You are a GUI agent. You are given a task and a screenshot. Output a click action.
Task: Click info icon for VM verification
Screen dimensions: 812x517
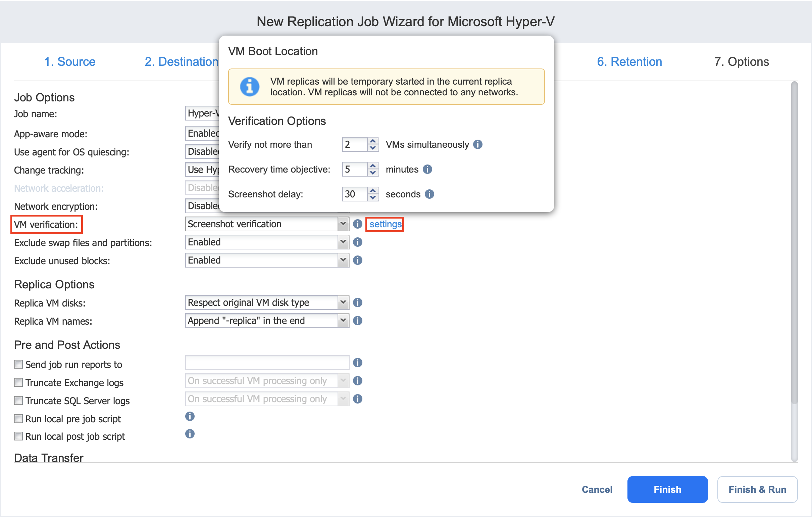357,224
